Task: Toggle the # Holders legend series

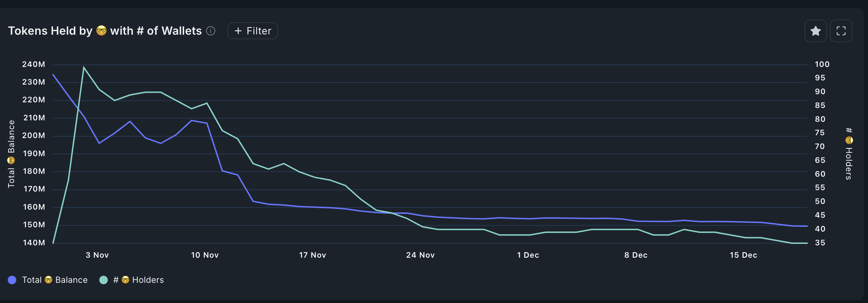Action: click(132, 280)
